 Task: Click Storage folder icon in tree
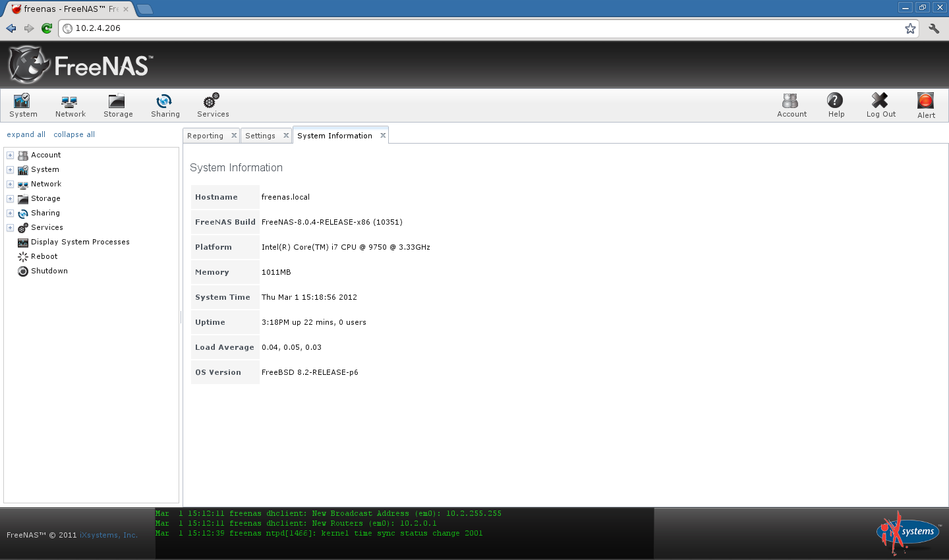click(23, 199)
